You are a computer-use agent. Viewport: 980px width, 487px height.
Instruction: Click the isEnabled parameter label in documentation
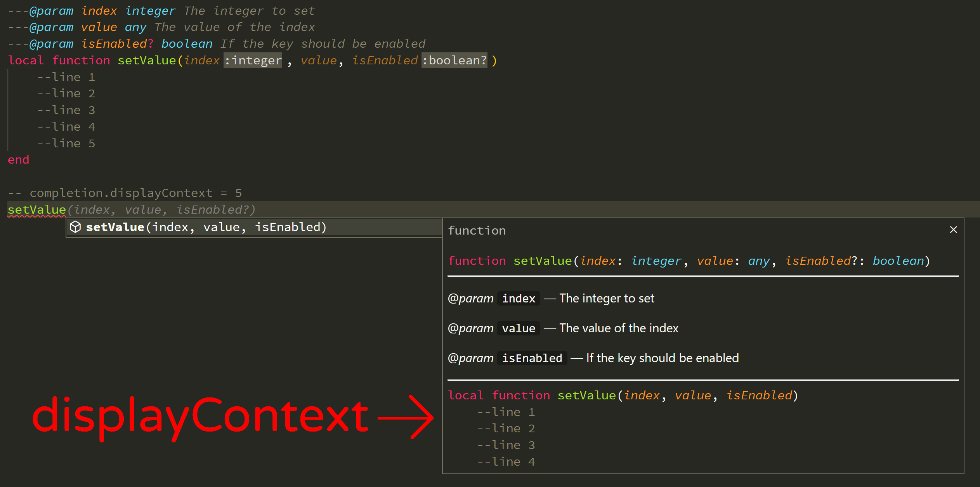(532, 358)
